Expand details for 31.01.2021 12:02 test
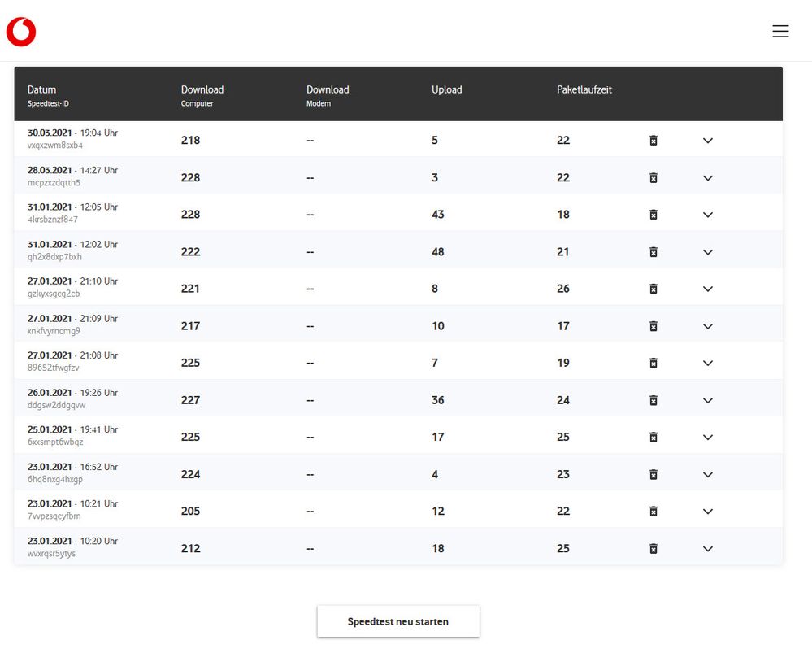Viewport: 812px width, 653px height. [x=708, y=252]
